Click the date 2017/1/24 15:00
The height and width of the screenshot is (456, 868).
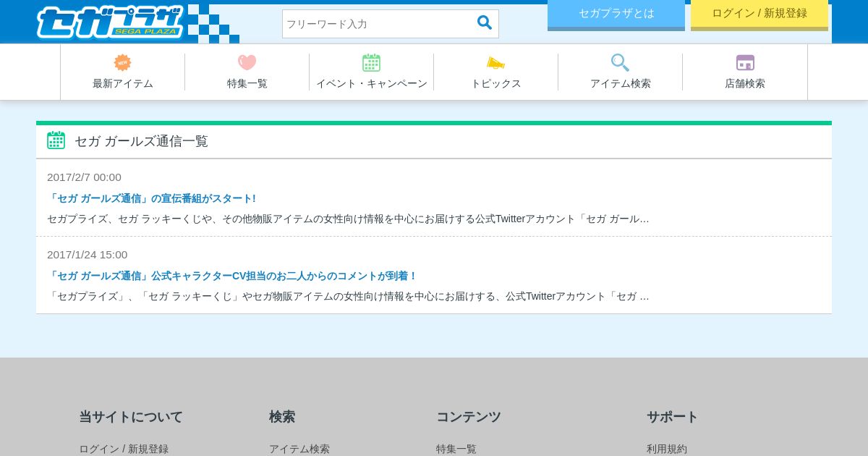pos(87,255)
